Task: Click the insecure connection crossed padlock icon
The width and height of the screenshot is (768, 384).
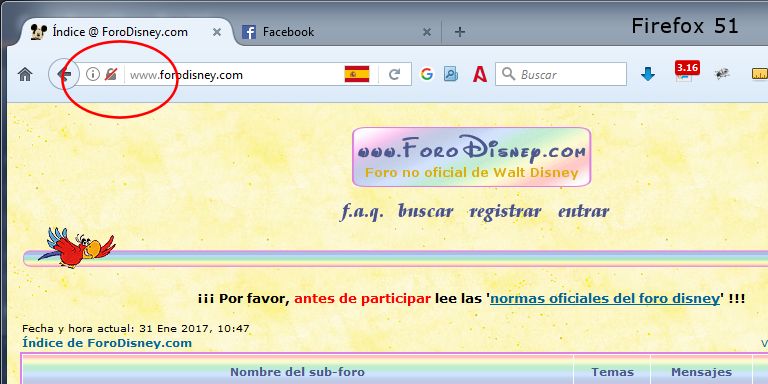Action: [x=111, y=74]
